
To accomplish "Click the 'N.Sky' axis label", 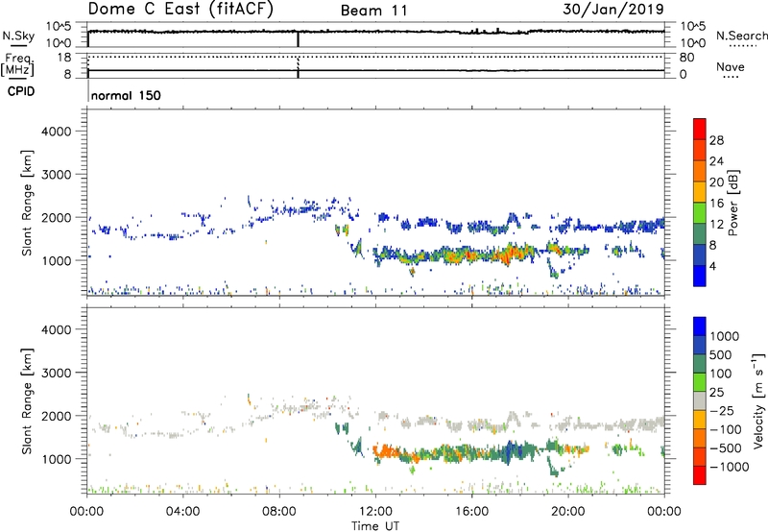I will (18, 36).
